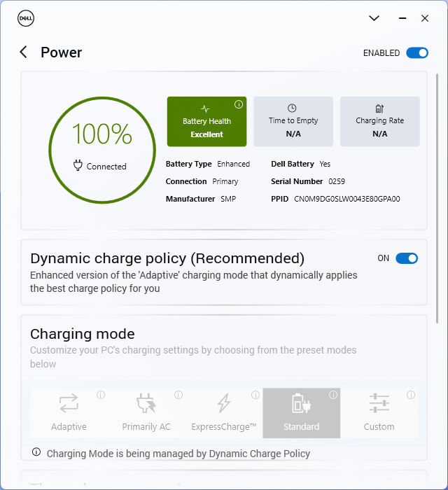Click the info icon above Adaptive mode
The height and width of the screenshot is (490, 448).
click(100, 395)
